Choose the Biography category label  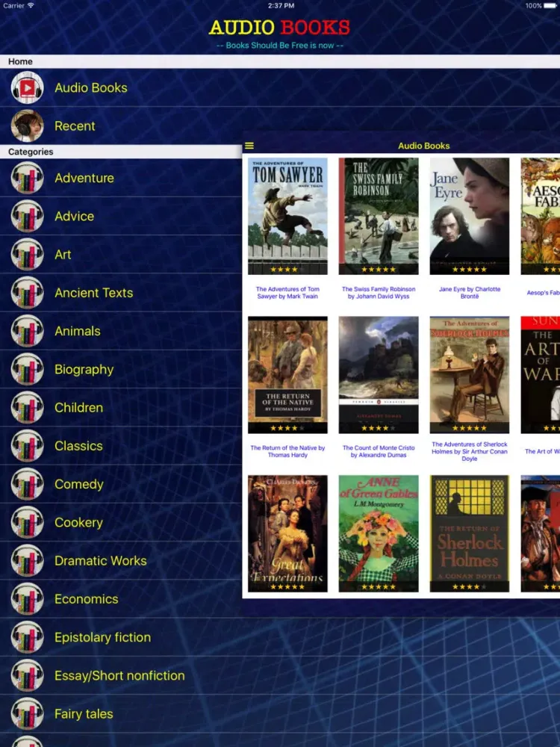click(x=84, y=370)
